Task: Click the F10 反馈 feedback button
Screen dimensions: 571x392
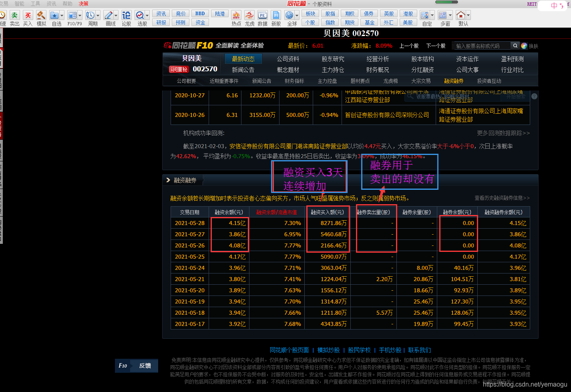Action: (x=137, y=366)
